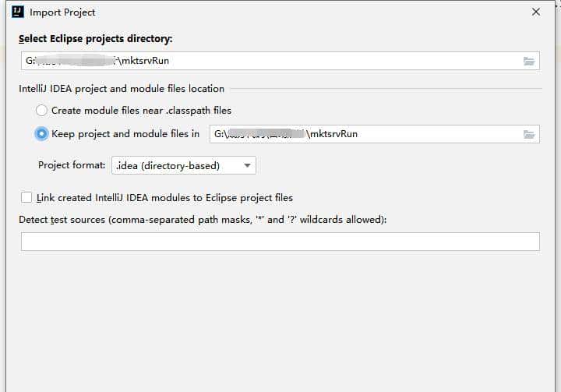Click the Detect test sources input field
561x392 pixels.
tap(280, 242)
